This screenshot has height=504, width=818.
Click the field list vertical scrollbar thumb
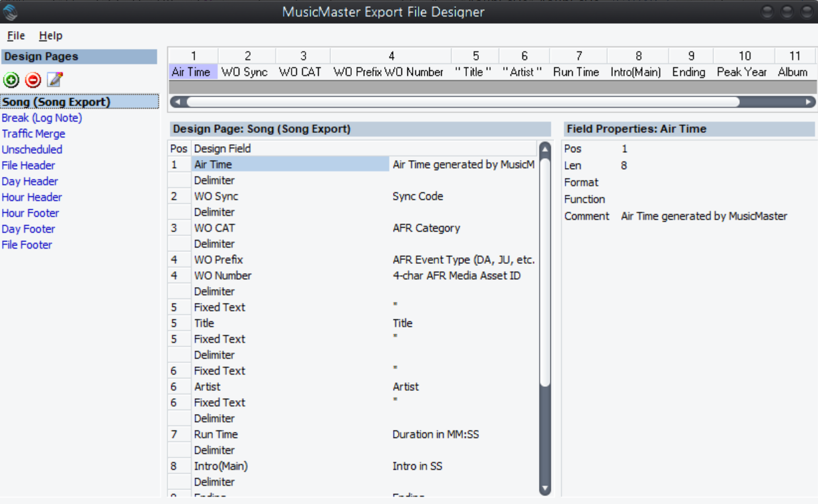pos(545,271)
